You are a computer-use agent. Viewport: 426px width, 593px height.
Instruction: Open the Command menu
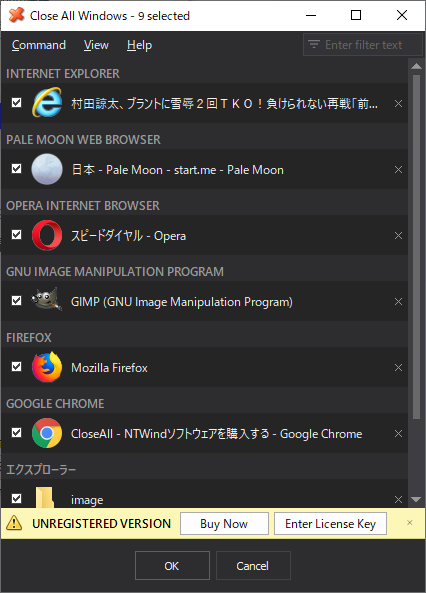coord(39,45)
